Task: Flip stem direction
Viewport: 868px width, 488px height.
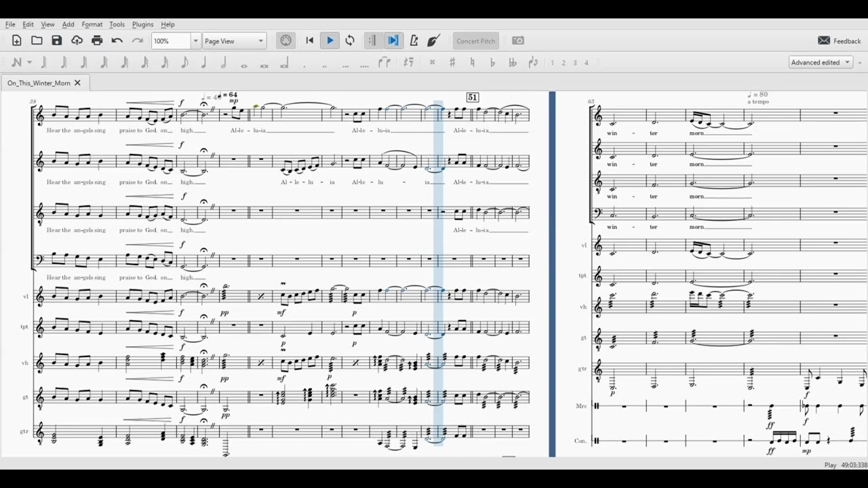Action: pyautogui.click(x=532, y=62)
